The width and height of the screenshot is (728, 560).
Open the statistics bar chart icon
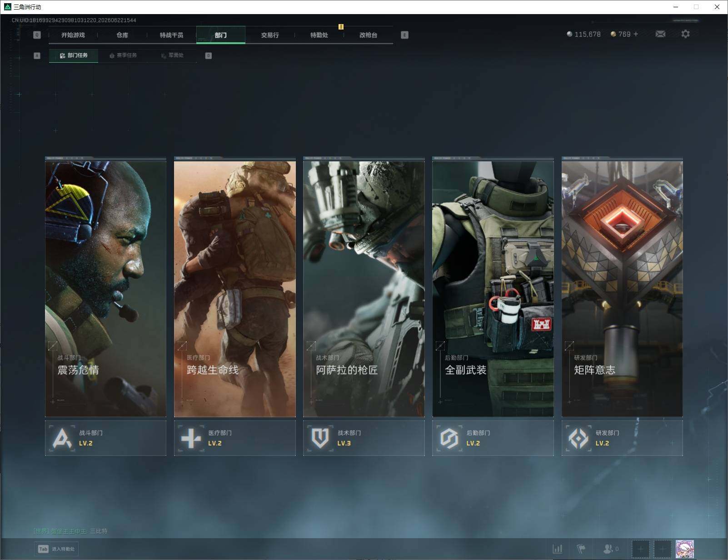557,549
